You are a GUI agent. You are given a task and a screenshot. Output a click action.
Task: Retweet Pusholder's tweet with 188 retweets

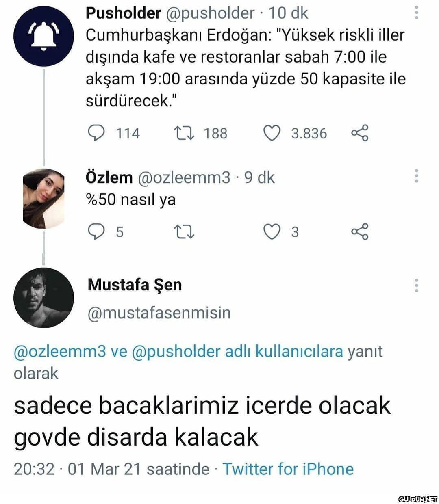coord(184,133)
